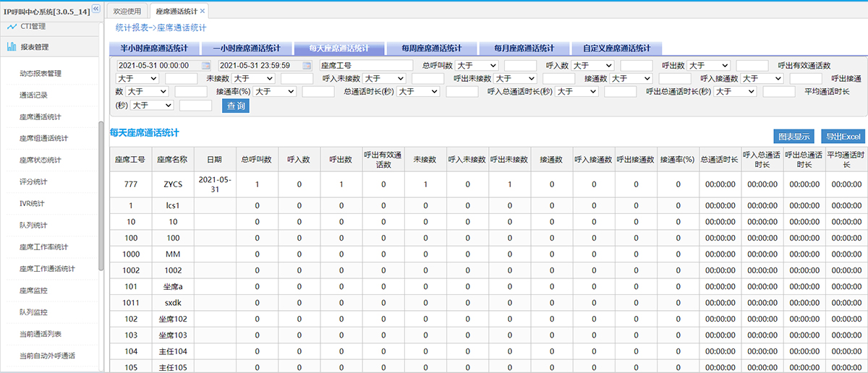This screenshot has width=868, height=373.
Task: Open 当前自动外呼通话 in sidebar
Action: (x=47, y=355)
